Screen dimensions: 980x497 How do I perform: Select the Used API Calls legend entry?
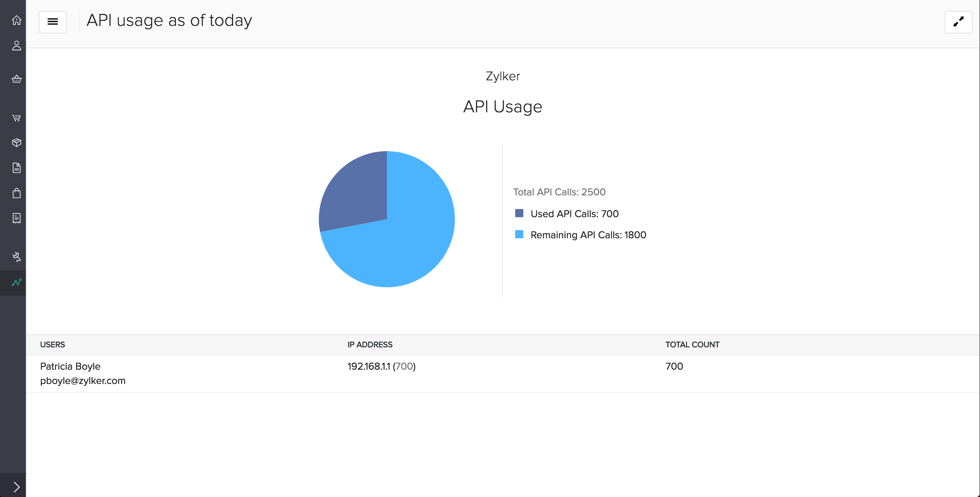coord(574,213)
